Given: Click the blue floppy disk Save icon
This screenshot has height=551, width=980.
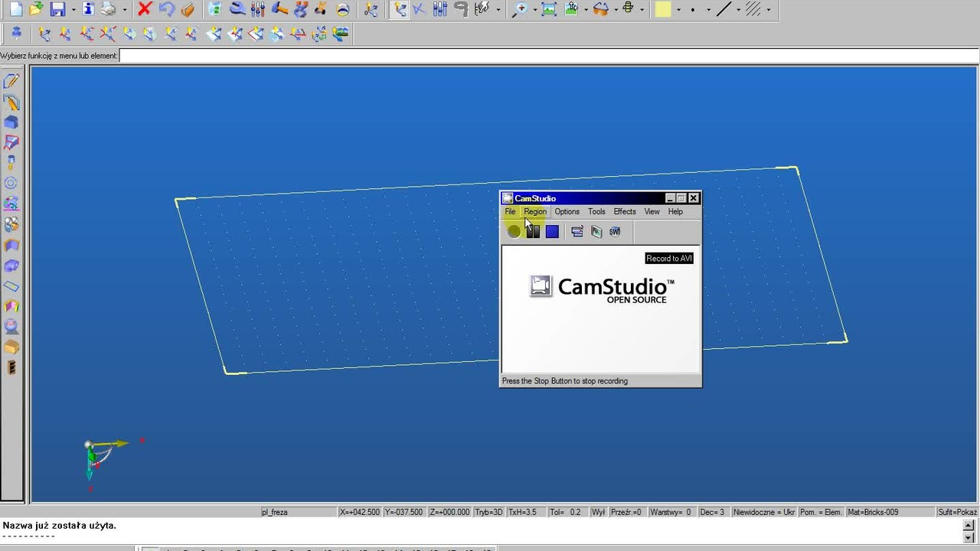Looking at the screenshot, I should pos(57,9).
